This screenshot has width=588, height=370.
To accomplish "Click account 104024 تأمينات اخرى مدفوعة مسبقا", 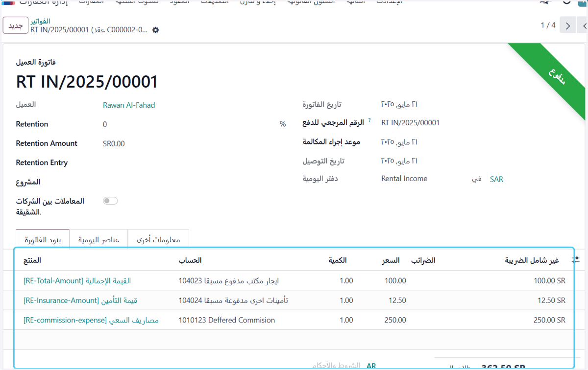I will (234, 301).
